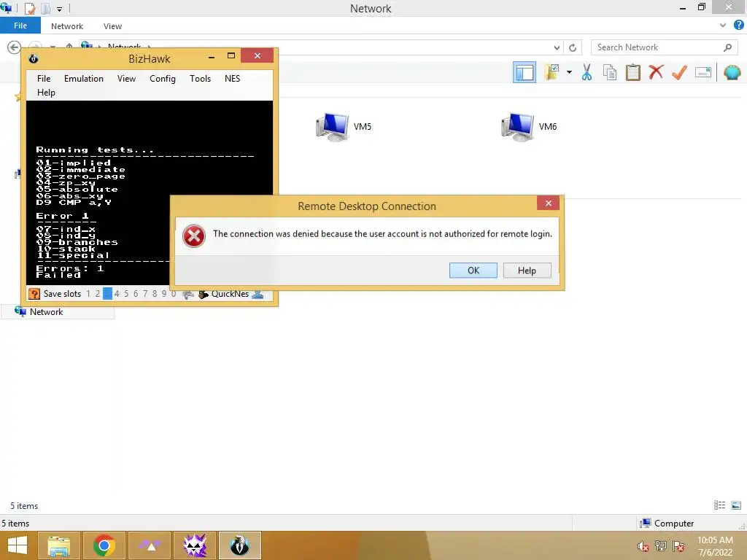Click the network tray icon
The width and height of the screenshot is (747, 560).
pyautogui.click(x=661, y=546)
